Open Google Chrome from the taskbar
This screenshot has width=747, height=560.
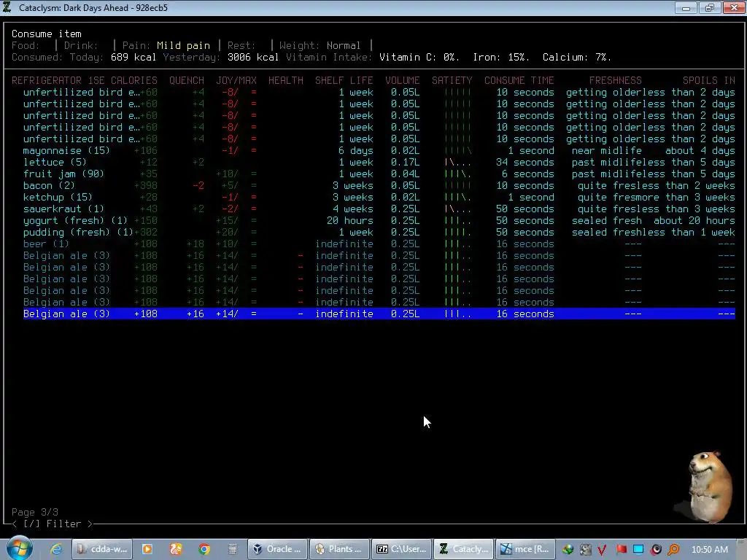(x=204, y=549)
